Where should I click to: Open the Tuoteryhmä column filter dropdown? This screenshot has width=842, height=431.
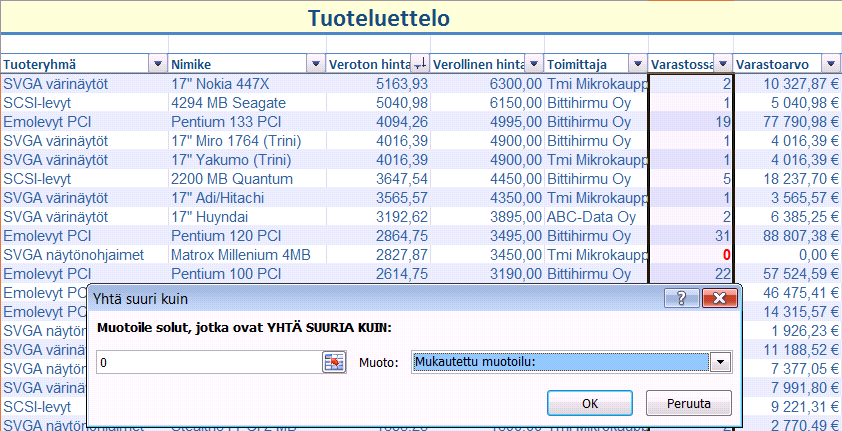[157, 64]
